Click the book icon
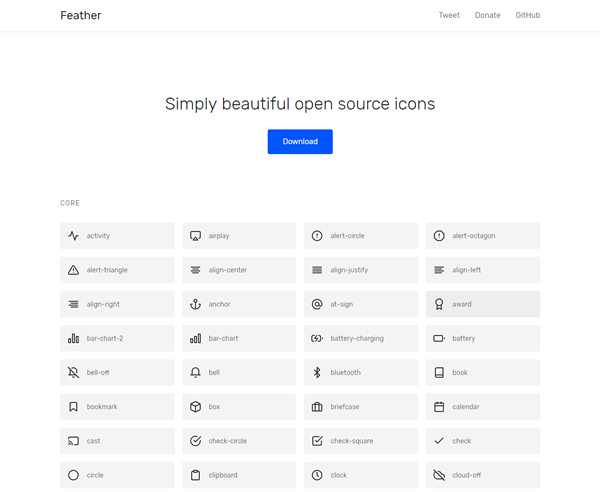The height and width of the screenshot is (492, 600). click(439, 373)
